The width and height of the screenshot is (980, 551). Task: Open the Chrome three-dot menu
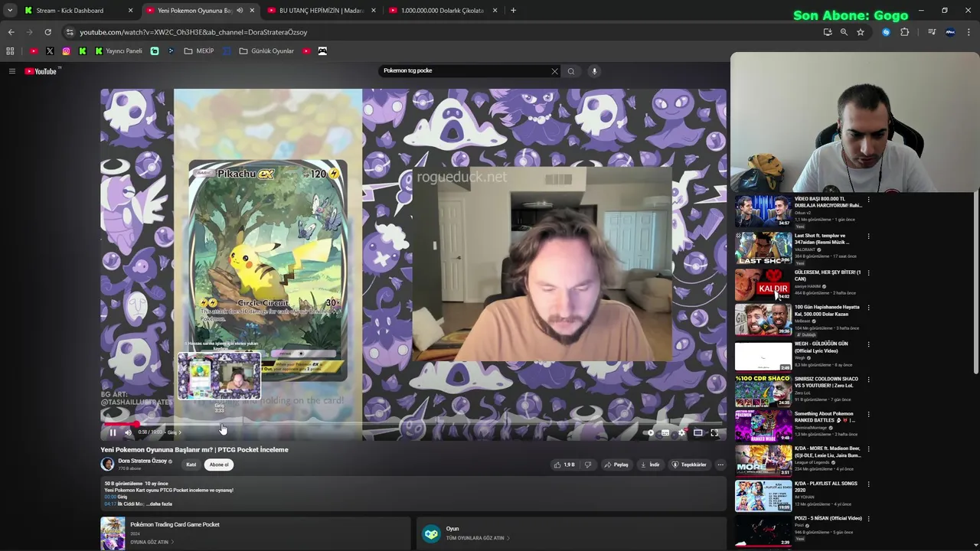[x=969, y=32]
